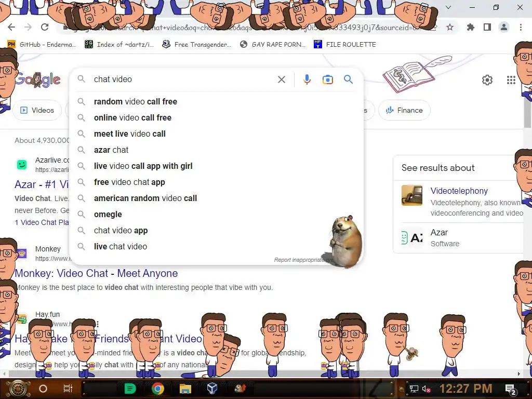The width and height of the screenshot is (532, 399).
Task: Open the steampunk Start button
Action: [x=17, y=389]
